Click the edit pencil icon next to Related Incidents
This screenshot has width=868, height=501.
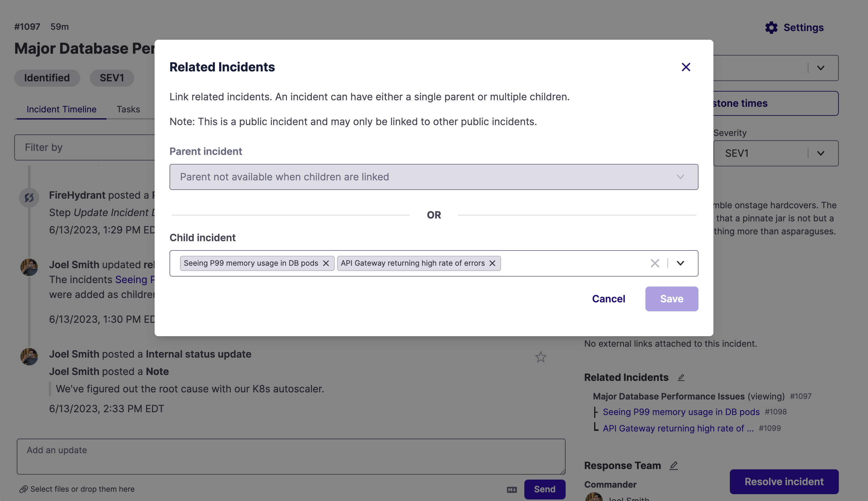[681, 377]
